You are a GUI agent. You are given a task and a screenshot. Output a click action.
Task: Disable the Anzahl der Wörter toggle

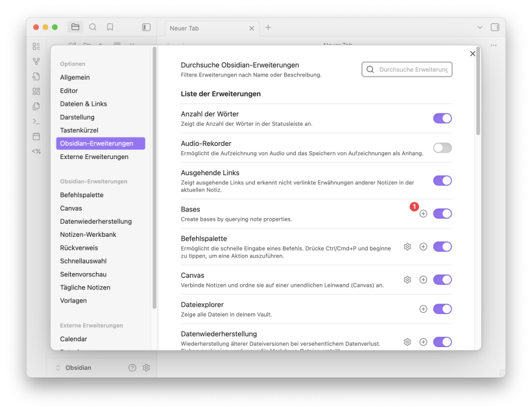click(442, 119)
